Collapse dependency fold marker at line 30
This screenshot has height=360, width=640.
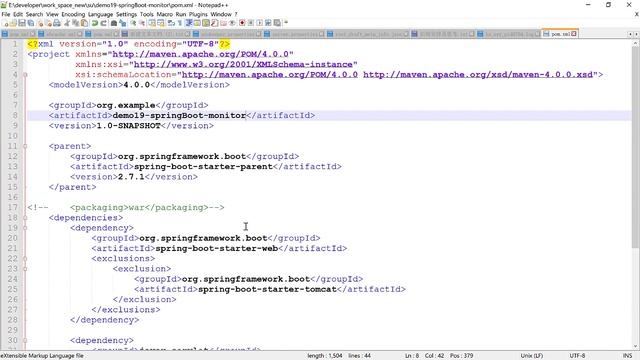(x=25, y=340)
